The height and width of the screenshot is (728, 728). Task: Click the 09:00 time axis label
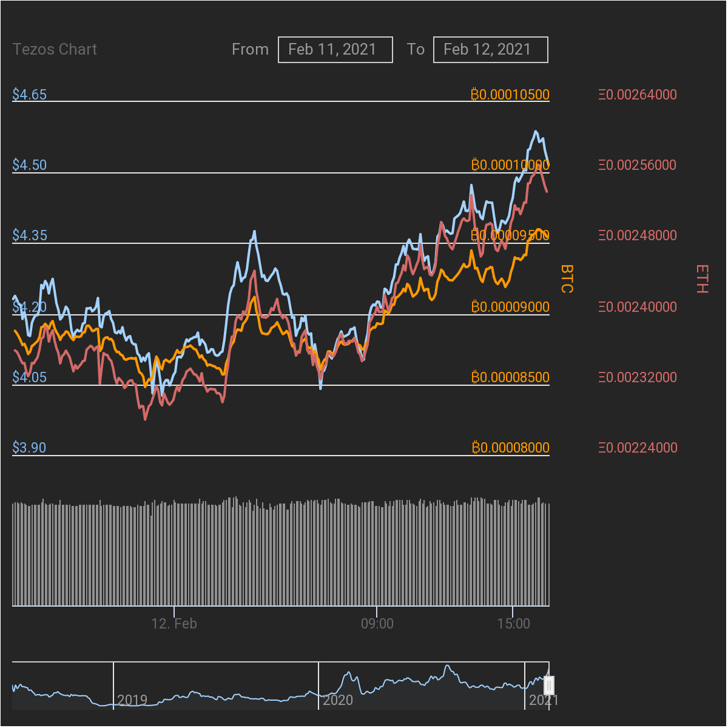[377, 624]
